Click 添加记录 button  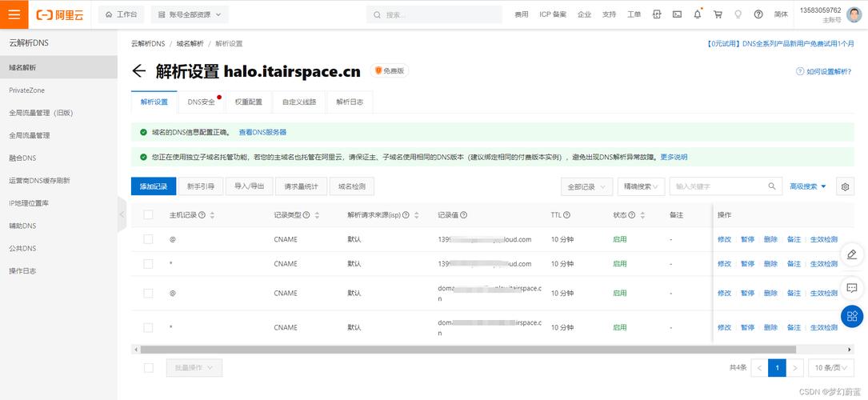[x=154, y=186]
